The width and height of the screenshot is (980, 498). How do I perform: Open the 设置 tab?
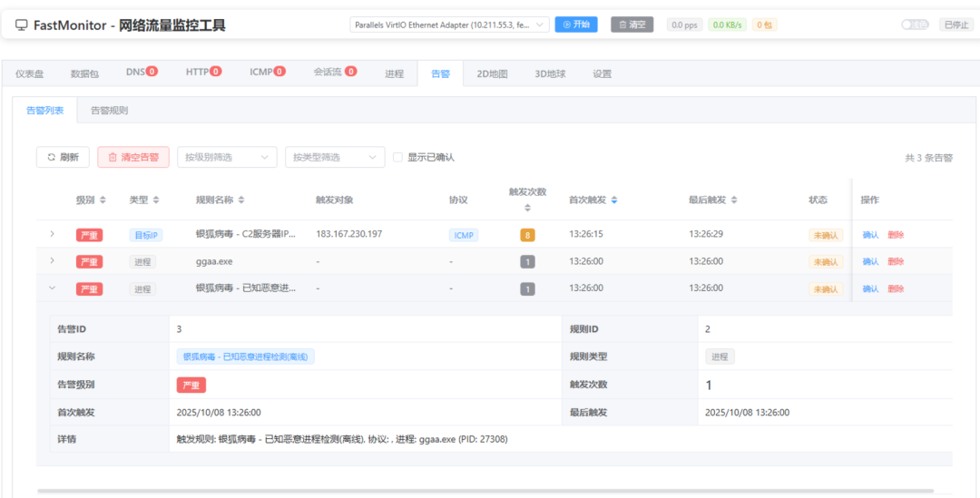[602, 73]
